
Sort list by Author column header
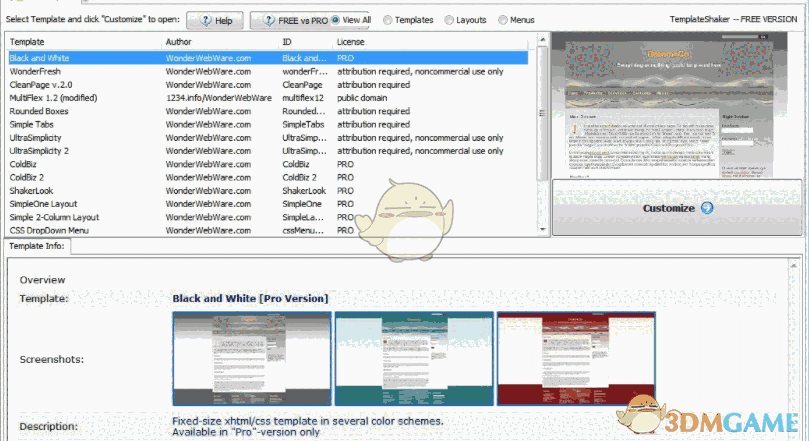(x=220, y=43)
